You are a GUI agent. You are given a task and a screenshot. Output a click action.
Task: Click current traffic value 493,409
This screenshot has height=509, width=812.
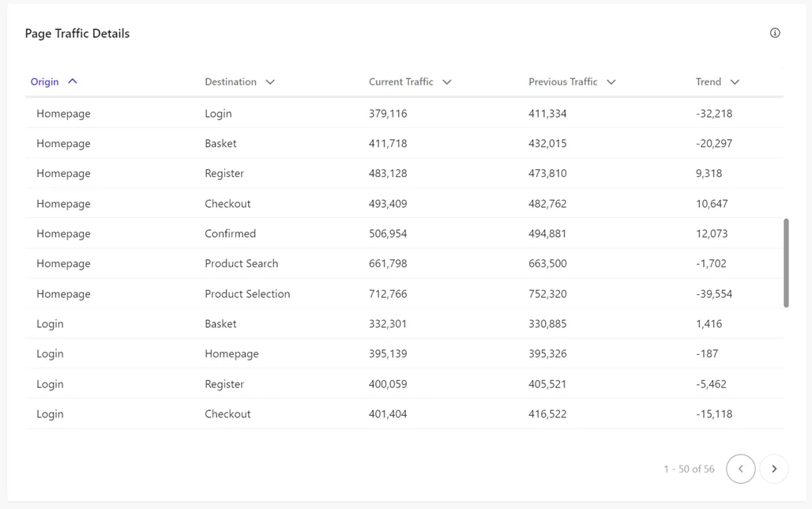[x=388, y=204]
